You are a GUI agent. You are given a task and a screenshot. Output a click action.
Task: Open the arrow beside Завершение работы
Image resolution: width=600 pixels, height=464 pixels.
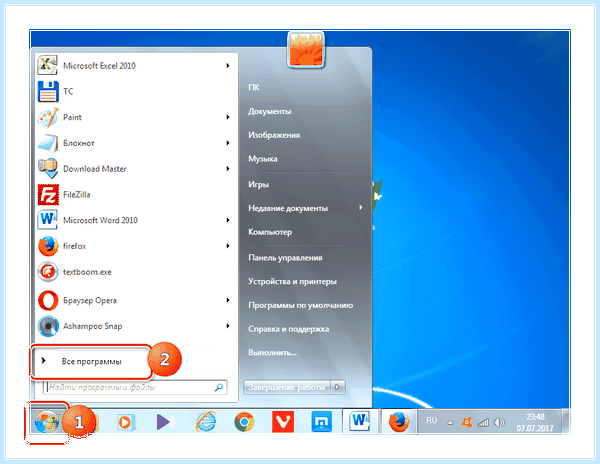point(338,387)
